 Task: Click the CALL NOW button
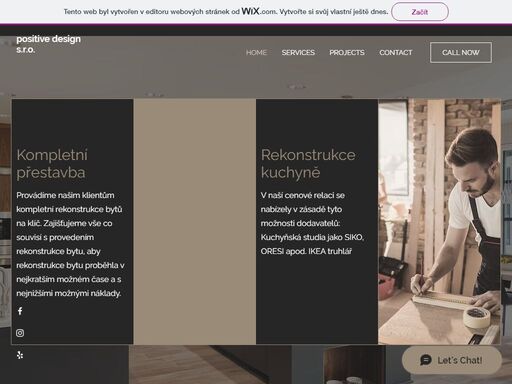click(461, 52)
